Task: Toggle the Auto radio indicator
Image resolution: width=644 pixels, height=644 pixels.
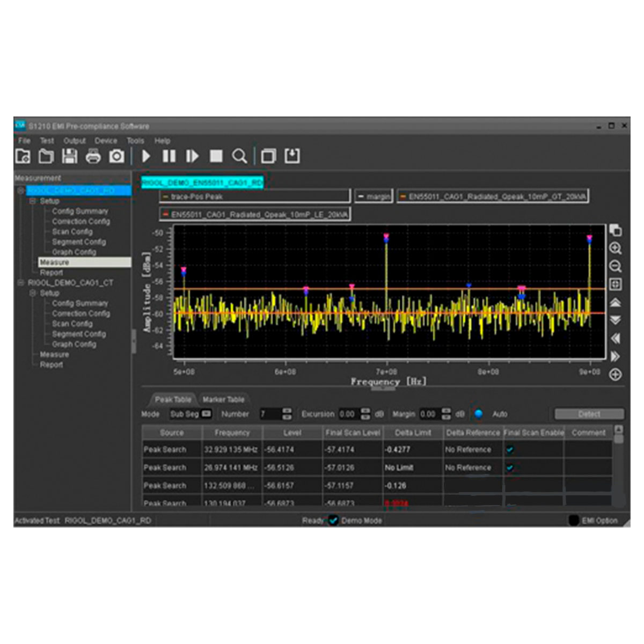Action: (479, 414)
